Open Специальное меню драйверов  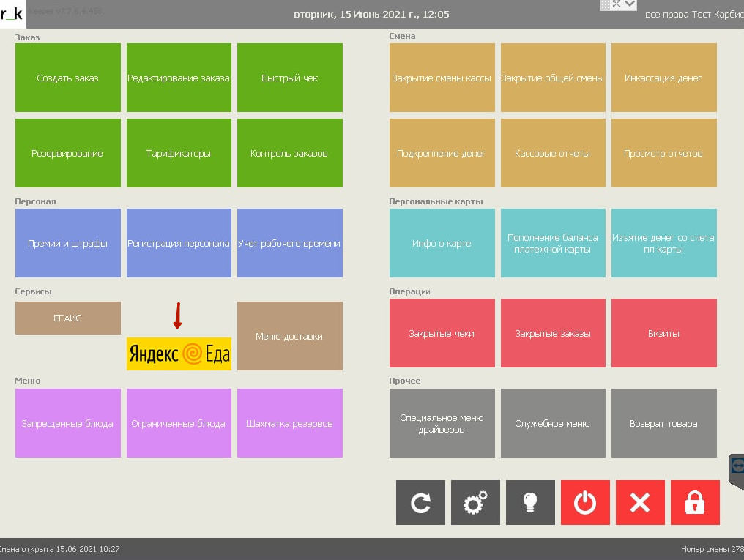442,423
